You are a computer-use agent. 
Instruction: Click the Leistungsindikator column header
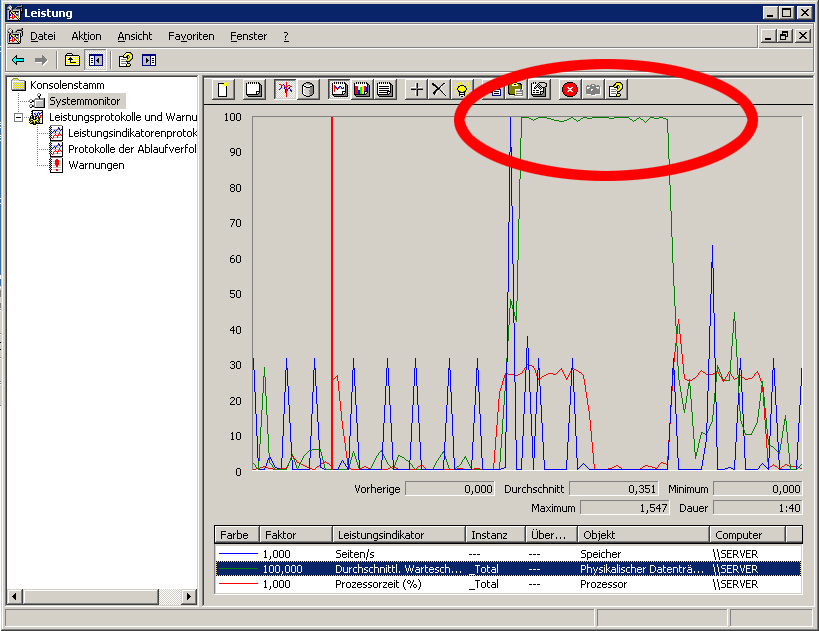pos(398,535)
